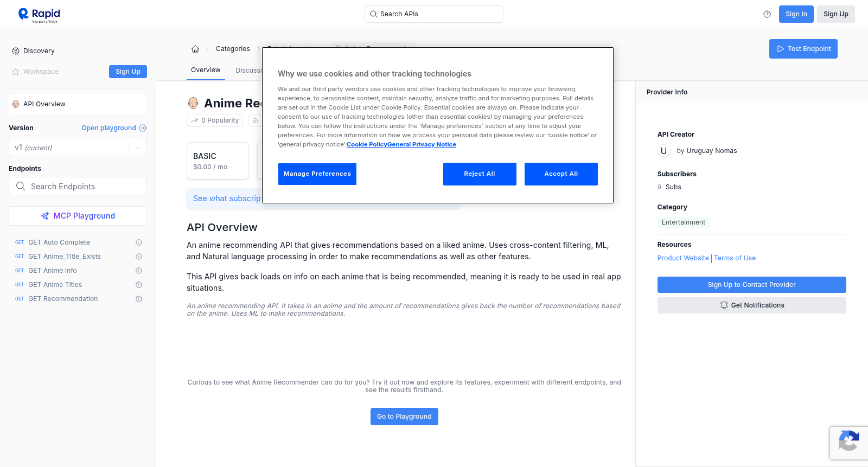Click the API creator 'U' avatar
The height and width of the screenshot is (467, 868).
(663, 151)
